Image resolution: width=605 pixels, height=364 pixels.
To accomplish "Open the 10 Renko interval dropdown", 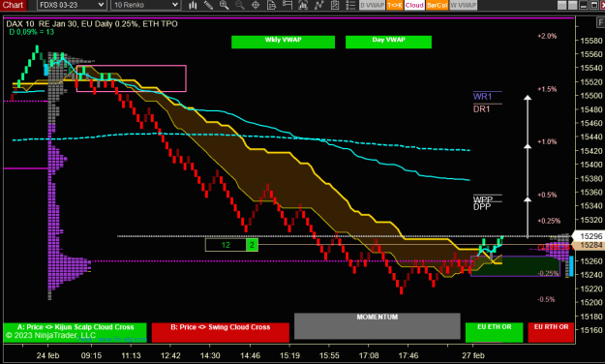I will 145,5.
